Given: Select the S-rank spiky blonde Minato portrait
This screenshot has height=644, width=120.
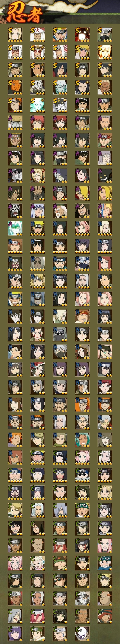Looking at the screenshot, I should point(82,52).
